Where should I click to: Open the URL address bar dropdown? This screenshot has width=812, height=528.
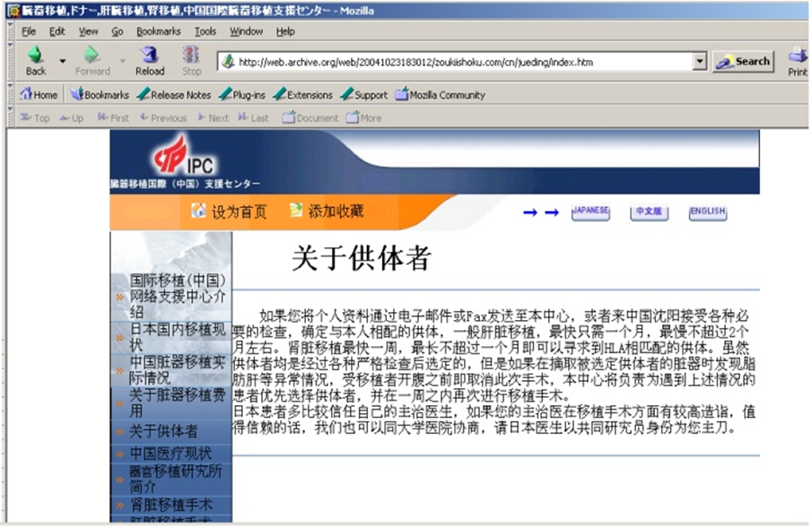700,62
